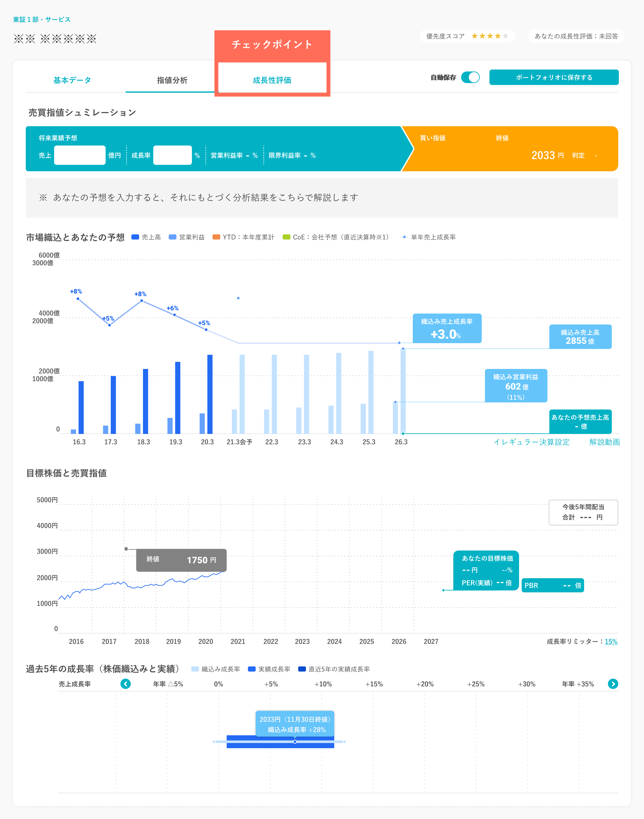644x819 pixels.
Task: Click the 16.3 sales bar
Action: click(x=81, y=407)
